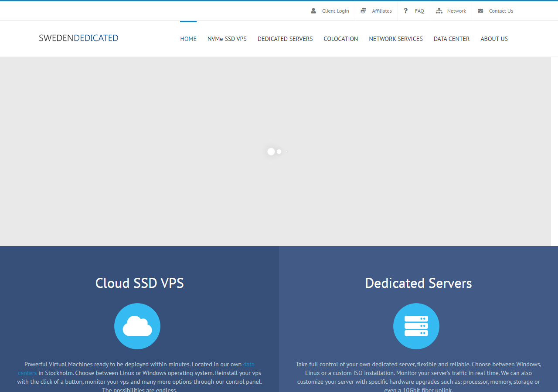Open the NVMe SSD VPS menu

[x=227, y=39]
